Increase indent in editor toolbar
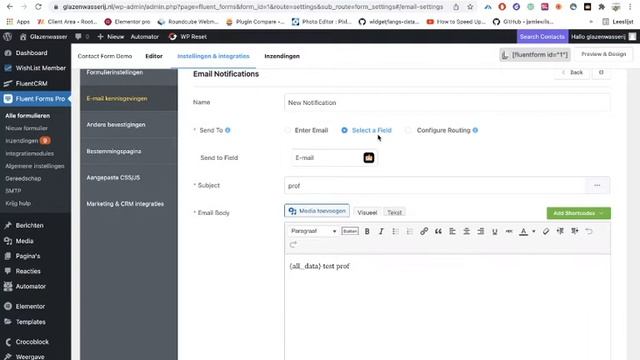This screenshot has height=360, width=640. click(x=575, y=231)
